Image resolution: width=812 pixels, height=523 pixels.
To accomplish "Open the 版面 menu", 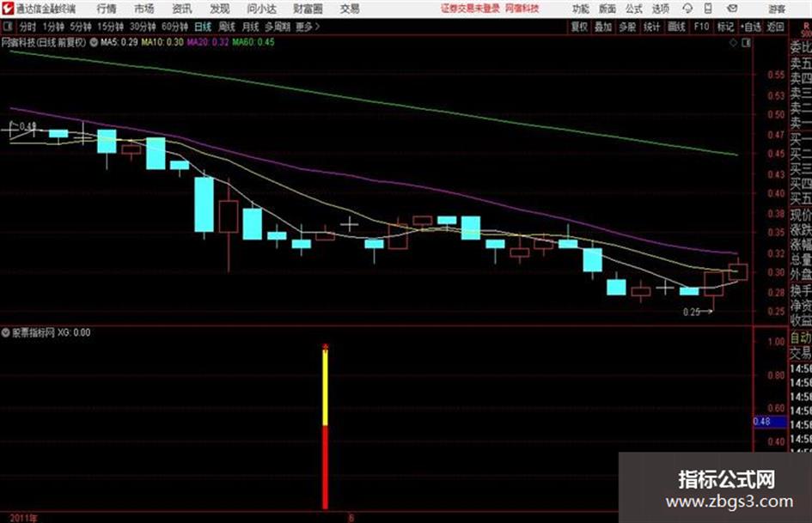I will pyautogui.click(x=607, y=9).
